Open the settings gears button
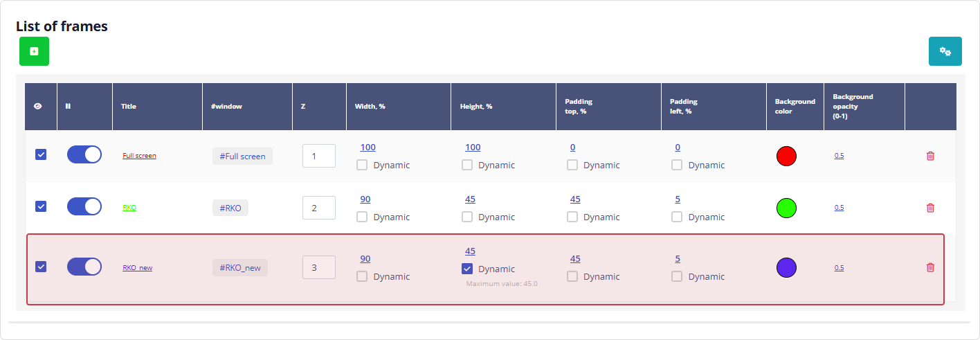This screenshot has height=340, width=980. pyautogui.click(x=945, y=51)
